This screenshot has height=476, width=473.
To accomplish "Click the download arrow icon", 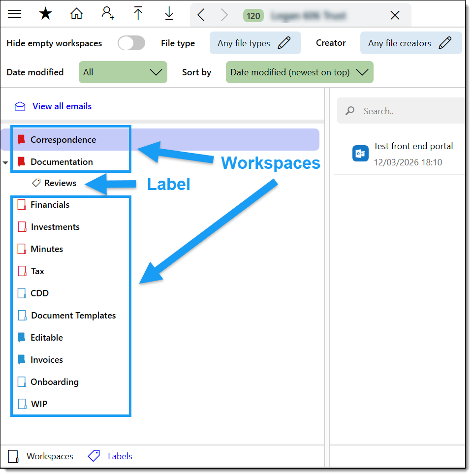I will coord(169,14).
